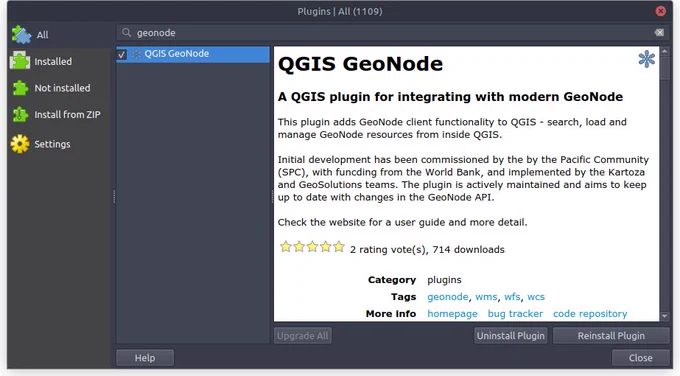Open the geonode tag link
Screen dimensions: 680x376
click(448, 297)
